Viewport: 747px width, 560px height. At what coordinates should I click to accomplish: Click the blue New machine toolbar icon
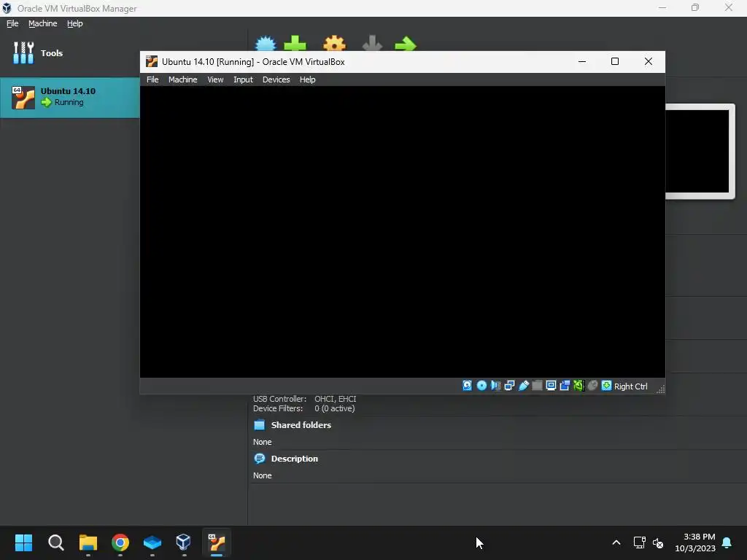[x=266, y=43]
